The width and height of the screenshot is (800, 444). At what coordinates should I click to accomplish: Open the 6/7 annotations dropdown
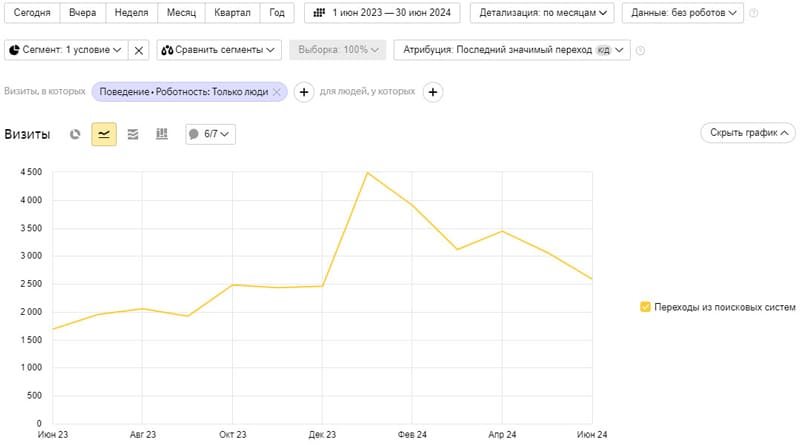coord(210,134)
